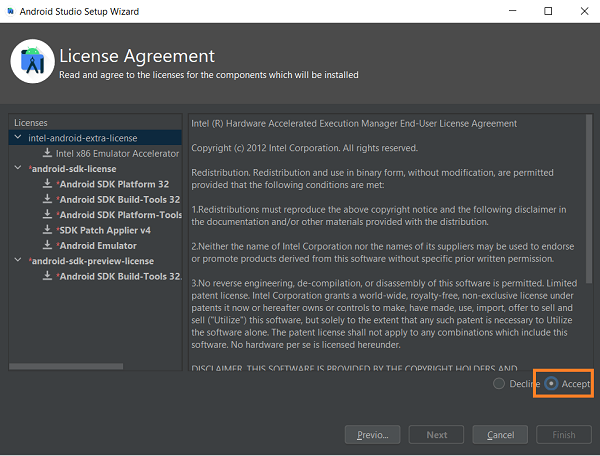Click the Copyright (c) 2012 Intel Corporation line
Screen dimensions: 600x456
[x=305, y=148]
